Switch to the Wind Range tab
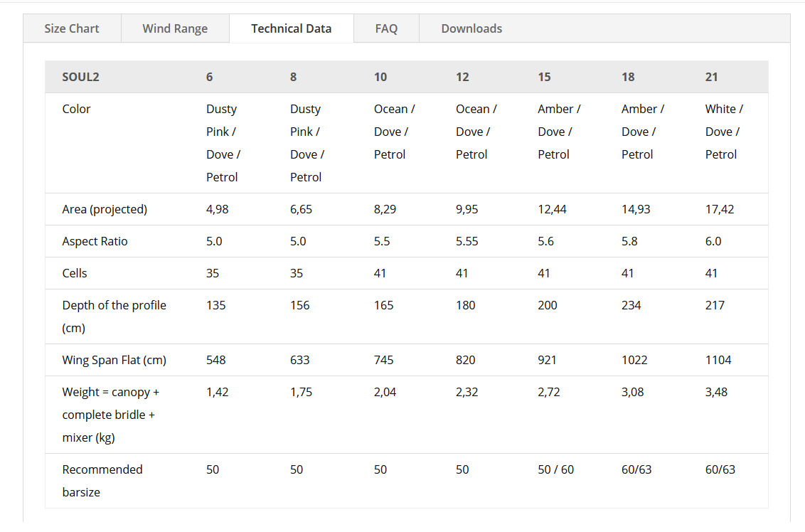This screenshot has height=532, width=805. pyautogui.click(x=175, y=28)
